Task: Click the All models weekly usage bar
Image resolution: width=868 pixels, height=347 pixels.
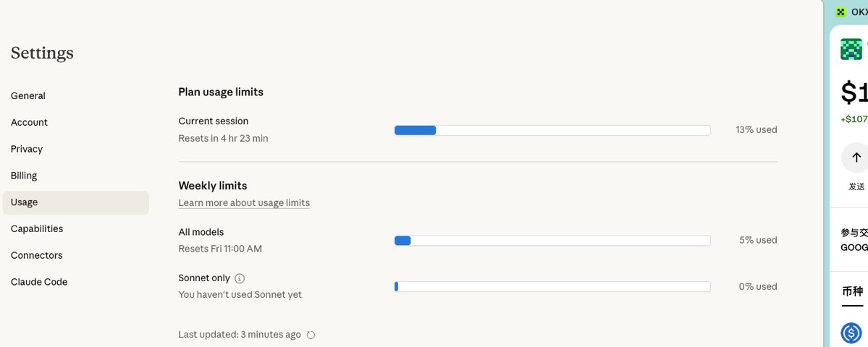Action: coord(552,241)
